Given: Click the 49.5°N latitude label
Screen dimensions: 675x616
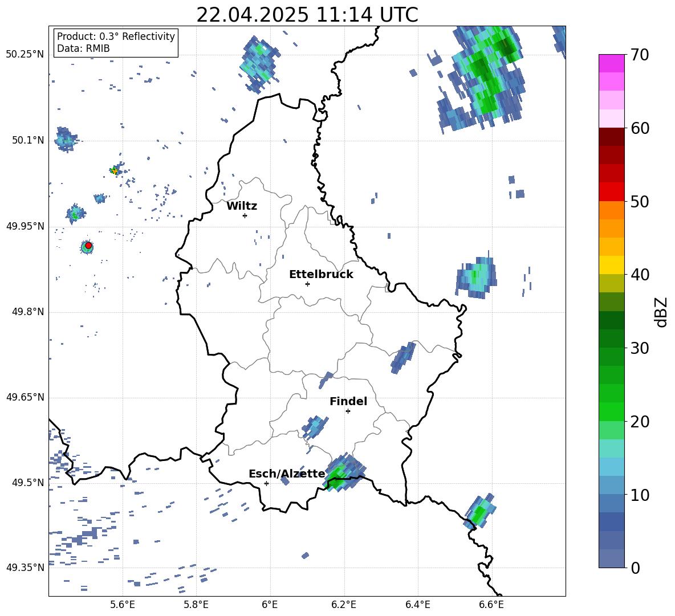Looking at the screenshot, I should 28,483.
